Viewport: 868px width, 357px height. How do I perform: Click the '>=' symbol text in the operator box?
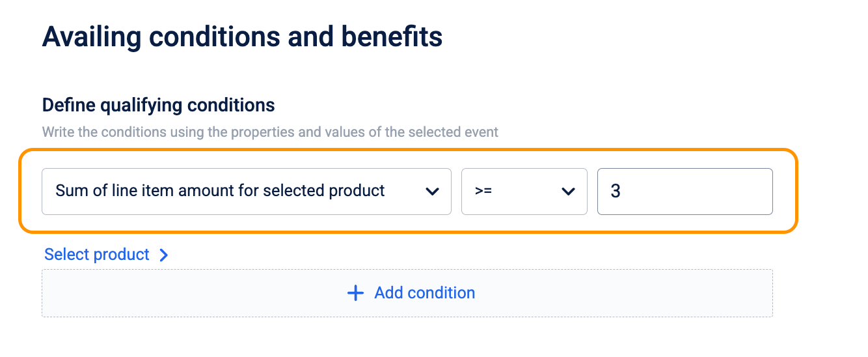(x=483, y=192)
